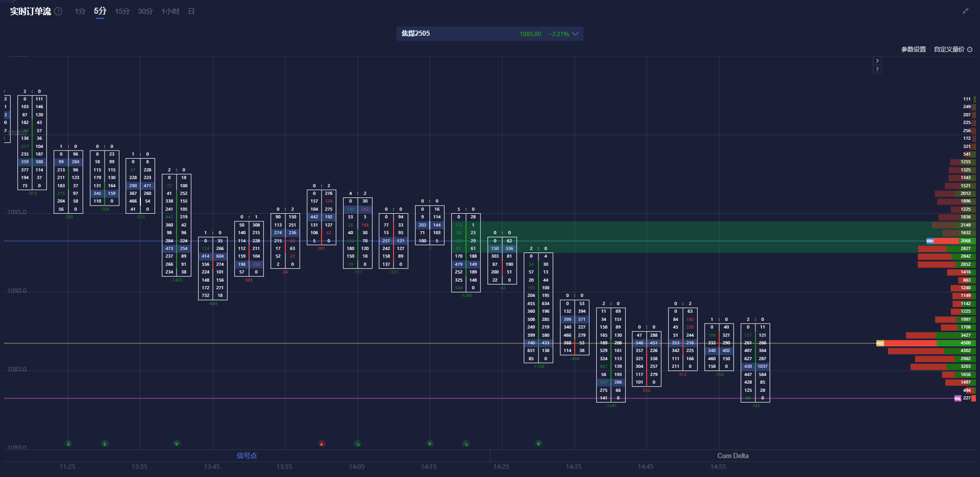The height and width of the screenshot is (477, 980).
Task: Expand the side panel with right chevron
Action: point(877,61)
